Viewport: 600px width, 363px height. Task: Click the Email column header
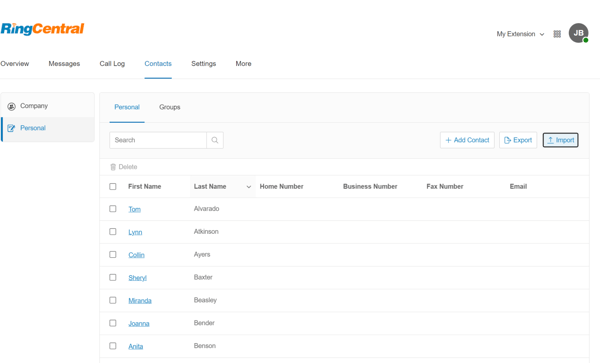(518, 187)
